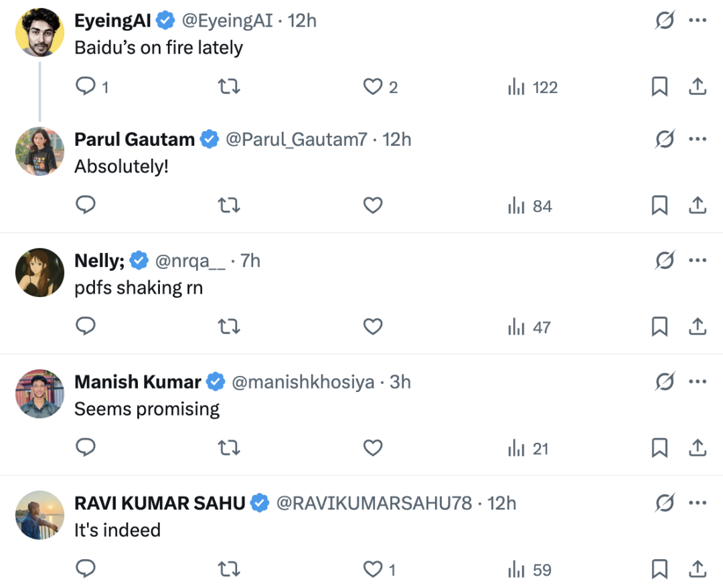Click RAVI KUMAR SAHU display name
Image resolution: width=723 pixels, height=588 pixels.
pyautogui.click(x=159, y=503)
